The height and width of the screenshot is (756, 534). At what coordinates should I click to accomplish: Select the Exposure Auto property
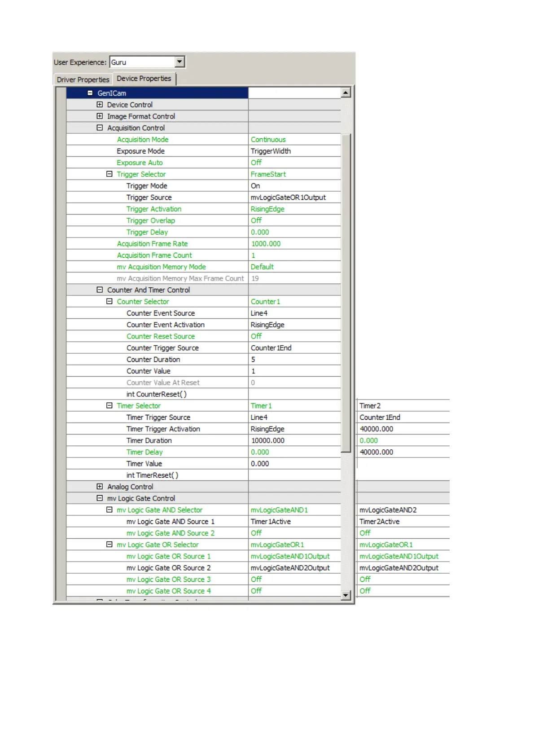[x=140, y=163]
